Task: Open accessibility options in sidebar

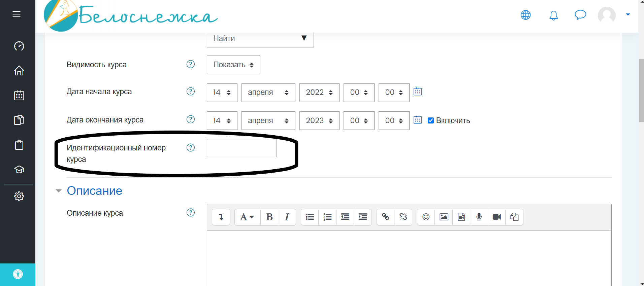Action: point(18,274)
